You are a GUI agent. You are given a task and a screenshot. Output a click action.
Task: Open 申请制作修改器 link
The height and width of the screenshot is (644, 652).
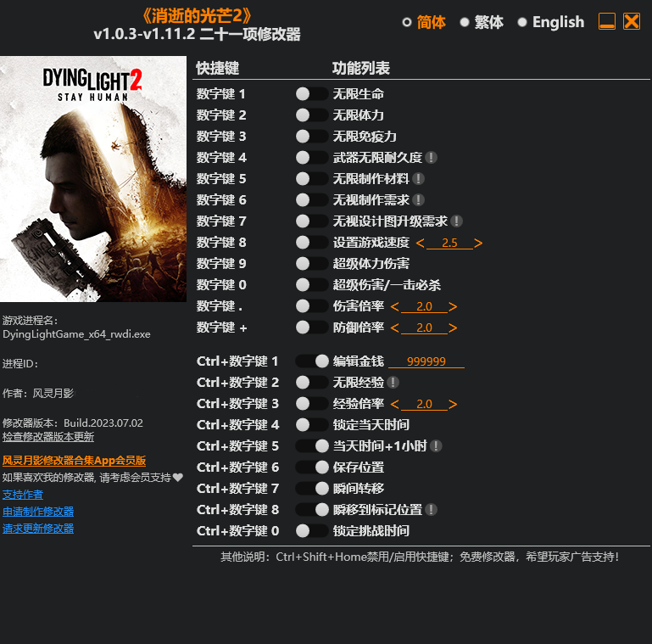point(38,512)
